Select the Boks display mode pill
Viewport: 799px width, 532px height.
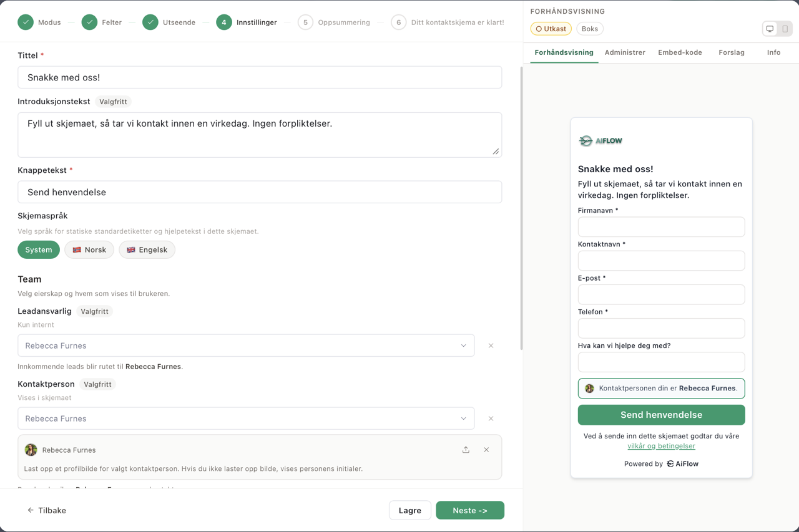click(589, 29)
